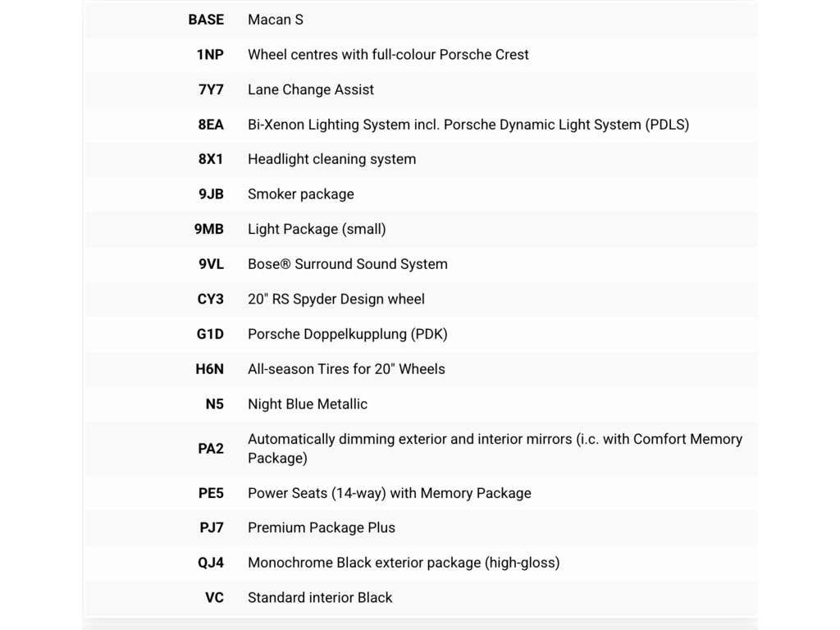Select the PA2 automatically dimming mirrors row
Viewport: 840px width, 630px height.
pyautogui.click(x=421, y=449)
